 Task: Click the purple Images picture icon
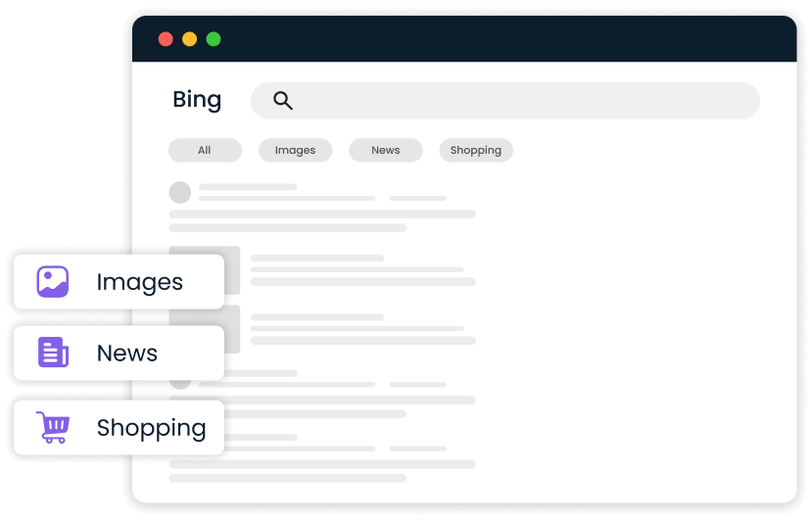coord(53,282)
